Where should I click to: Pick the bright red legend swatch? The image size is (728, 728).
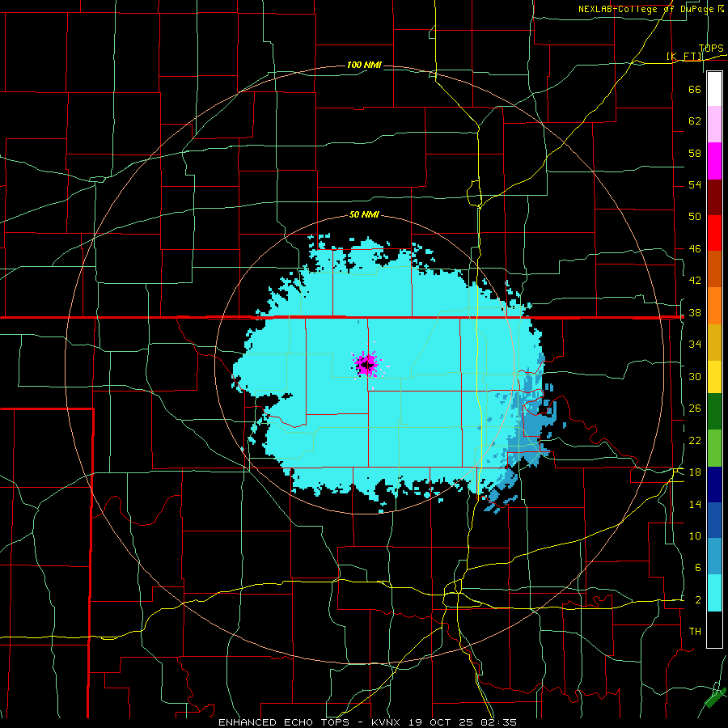(714, 233)
